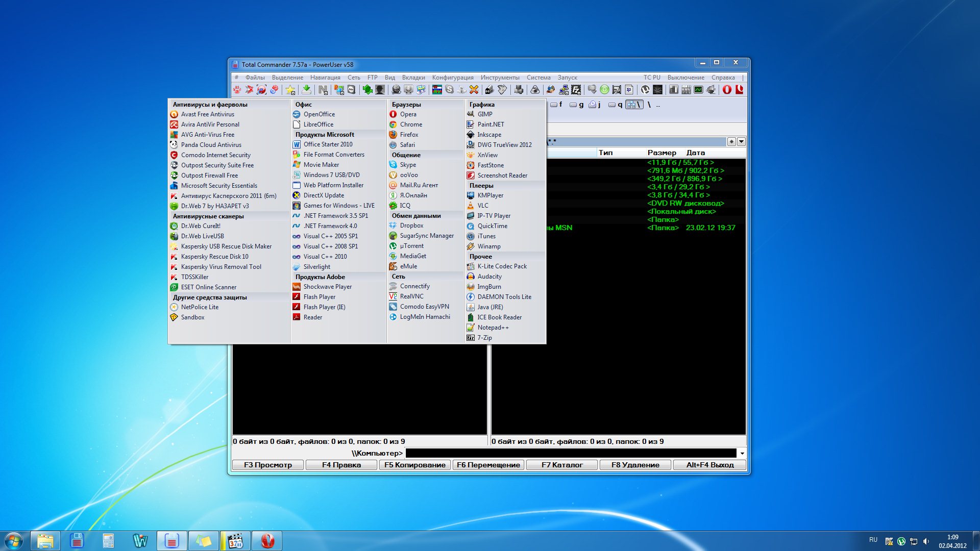The image size is (980, 551).
Task: Sort by the Размер column header
Action: point(661,153)
